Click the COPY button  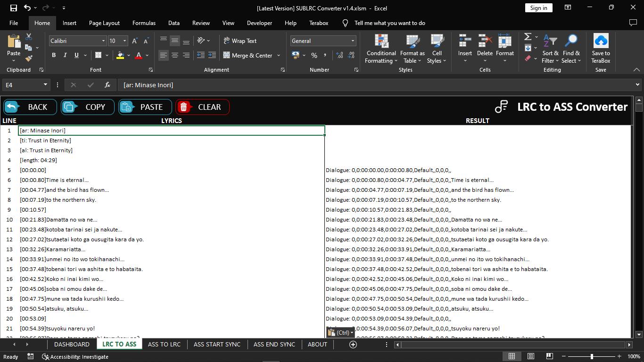coord(88,107)
